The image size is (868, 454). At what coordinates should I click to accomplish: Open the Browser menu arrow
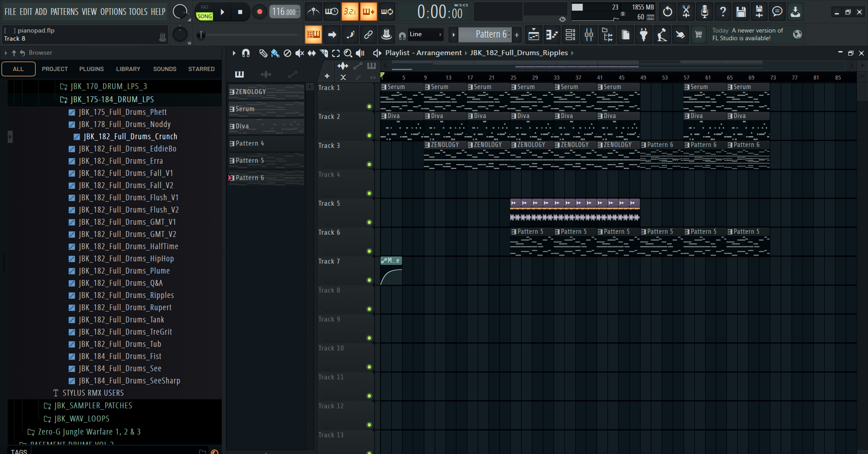(x=6, y=53)
